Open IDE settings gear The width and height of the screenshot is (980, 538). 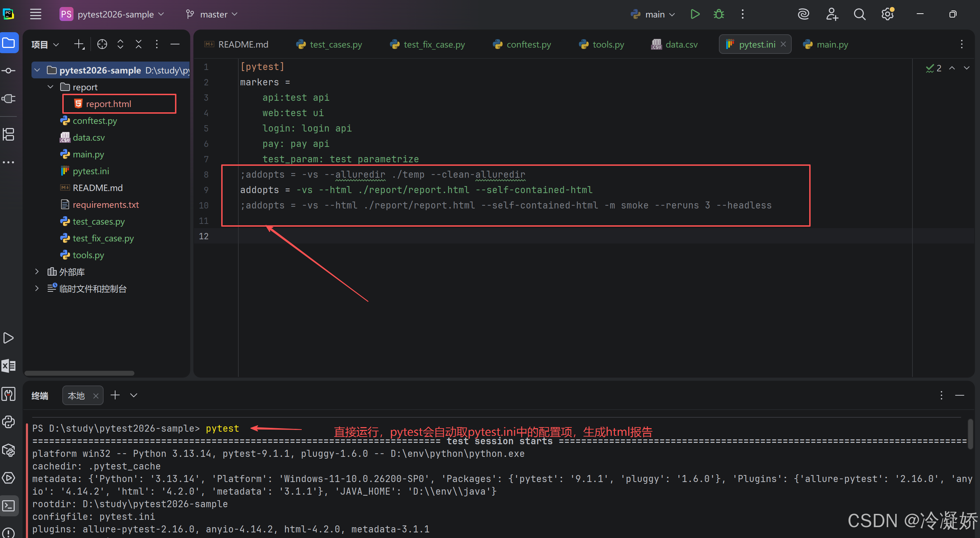pos(888,14)
